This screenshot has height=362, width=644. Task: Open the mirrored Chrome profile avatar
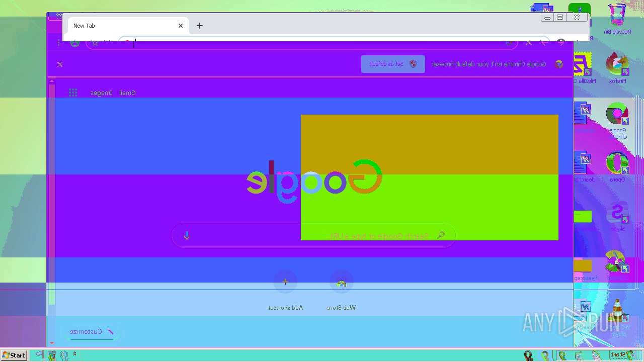tap(75, 43)
